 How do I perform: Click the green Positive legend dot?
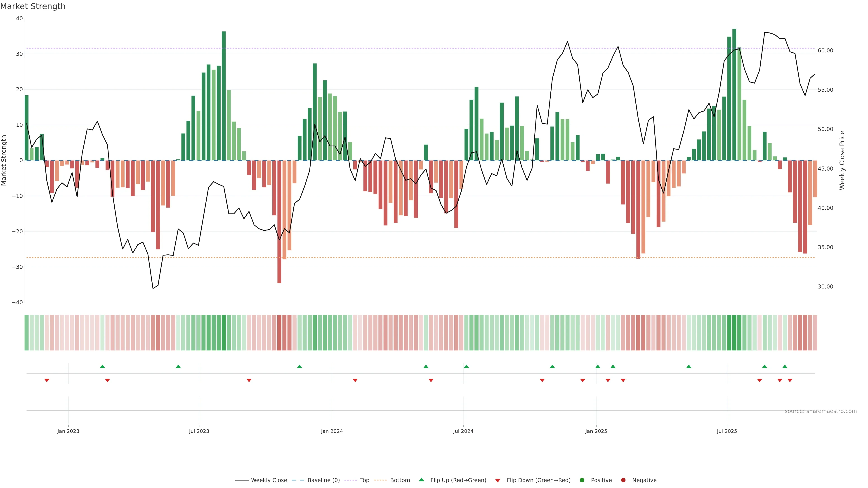tap(582, 480)
